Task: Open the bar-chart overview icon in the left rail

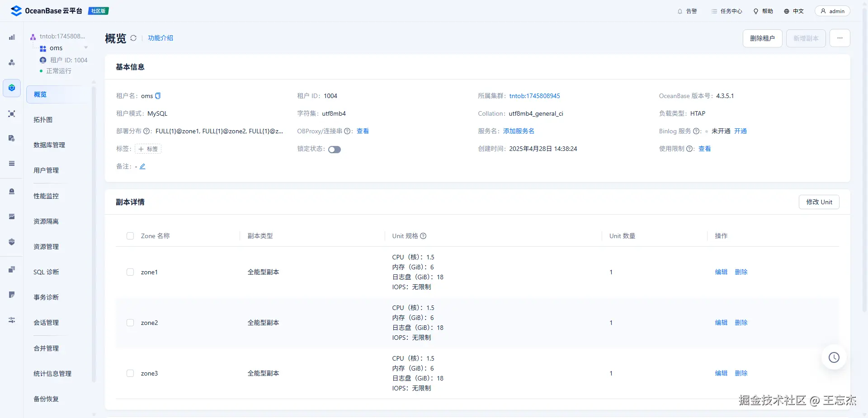Action: point(12,37)
